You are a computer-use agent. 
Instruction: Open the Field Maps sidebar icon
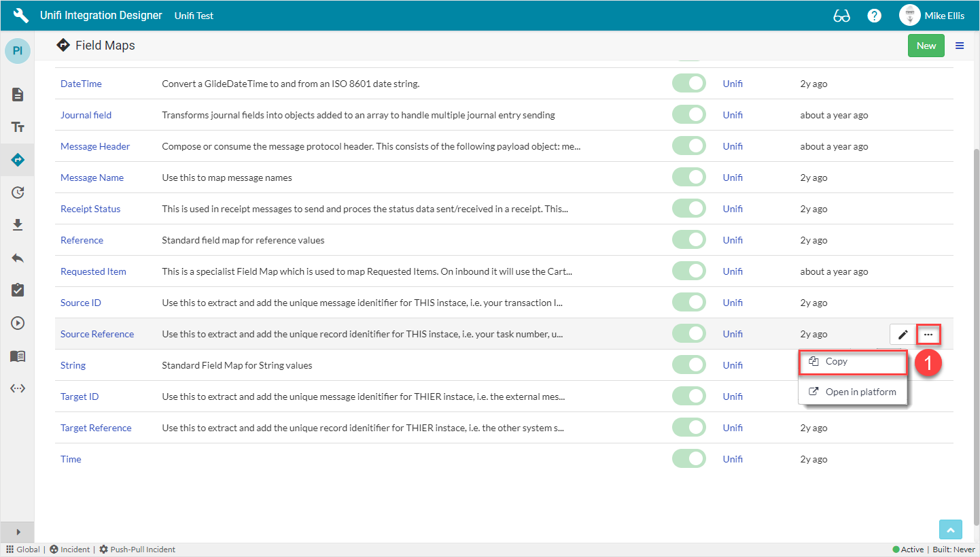pos(17,160)
